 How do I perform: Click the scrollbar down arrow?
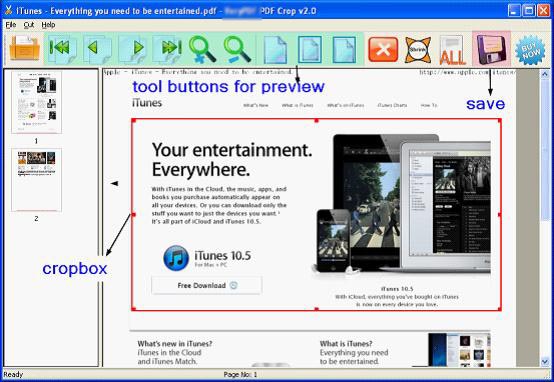[545, 362]
